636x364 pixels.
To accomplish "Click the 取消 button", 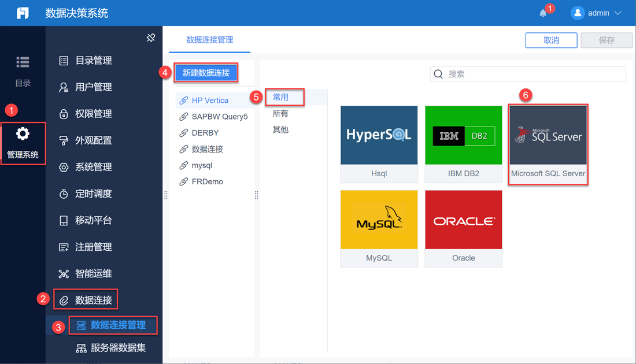I will pyautogui.click(x=551, y=40).
